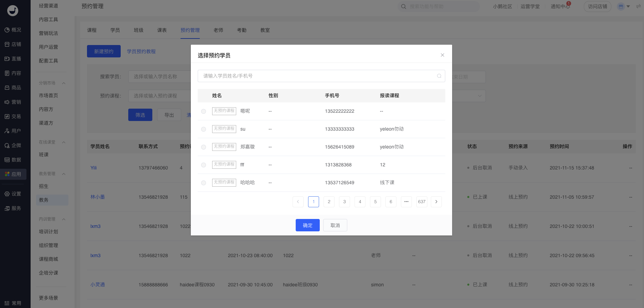Choose the radio button for student 哈哈哈
This screenshot has width=644, height=308.
coord(204,183)
